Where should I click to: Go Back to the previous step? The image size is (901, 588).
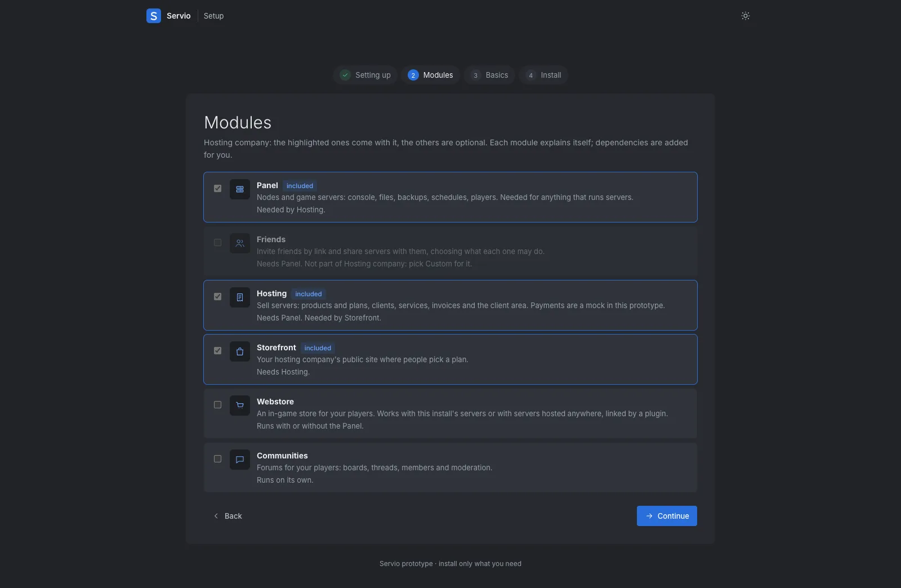tap(228, 516)
